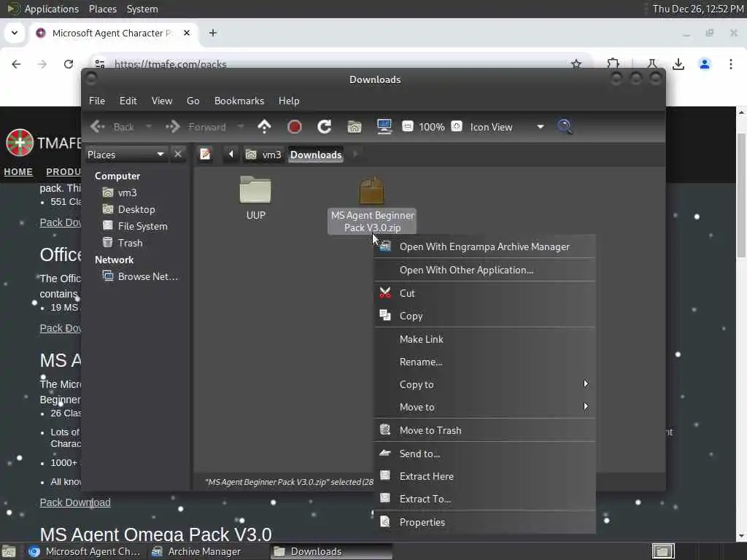This screenshot has height=560, width=747.
Task: Go up to parent folder arrow
Action: point(264,127)
